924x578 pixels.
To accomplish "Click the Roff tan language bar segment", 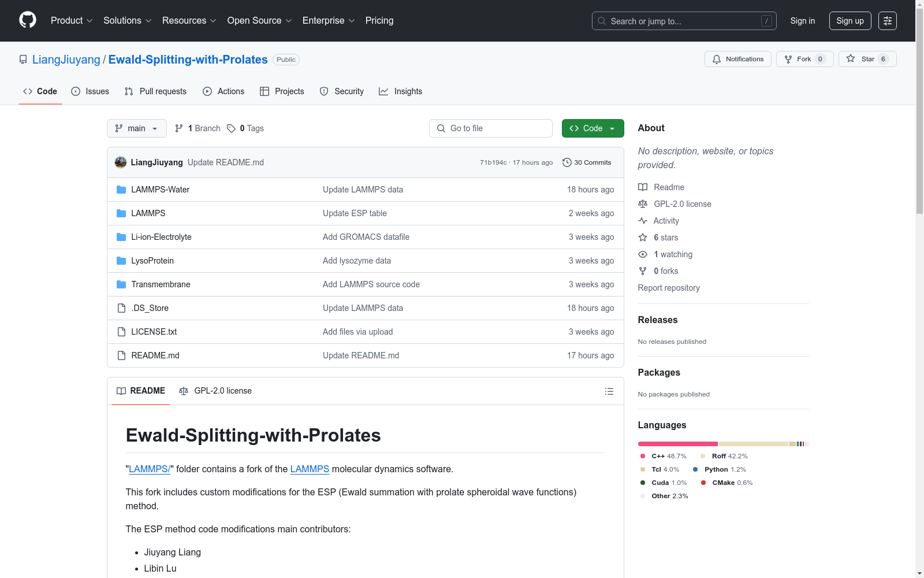I will point(754,444).
